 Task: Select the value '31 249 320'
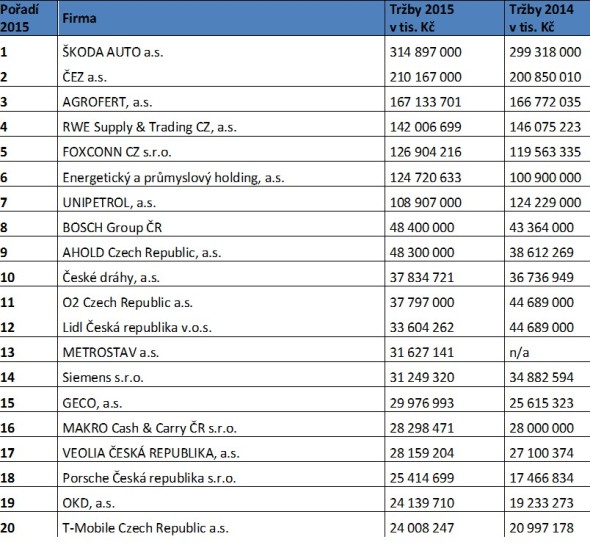422,377
